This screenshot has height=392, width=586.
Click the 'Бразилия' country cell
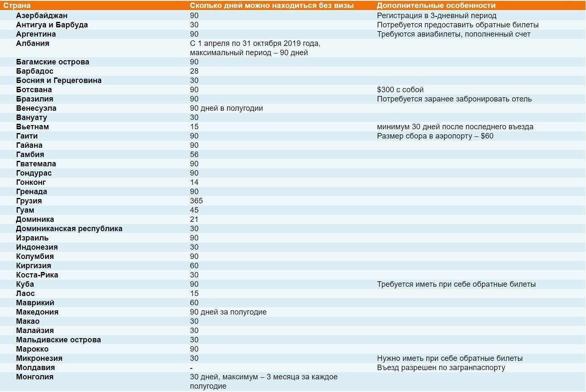coord(35,99)
